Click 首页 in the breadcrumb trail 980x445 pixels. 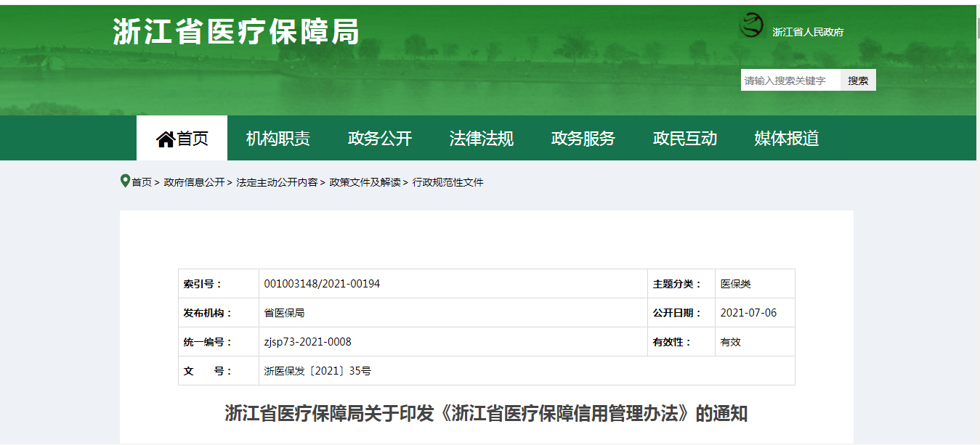142,182
